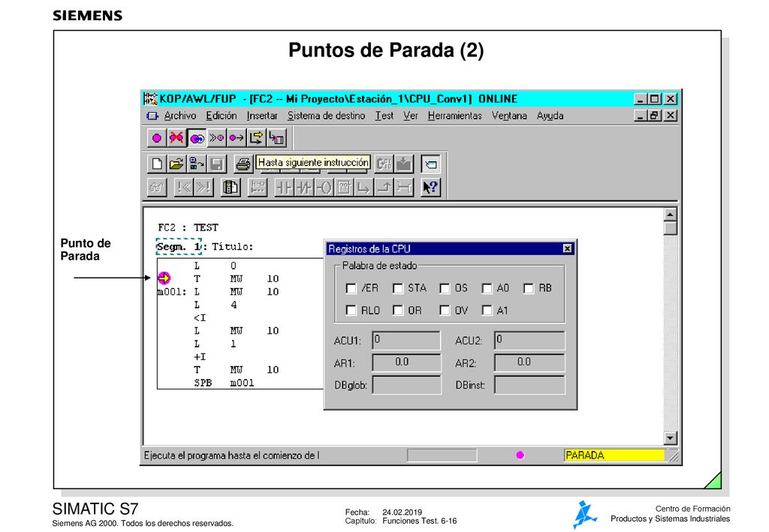This screenshot has width=769, height=532.
Task: Click the open branch icon
Action: click(x=363, y=187)
